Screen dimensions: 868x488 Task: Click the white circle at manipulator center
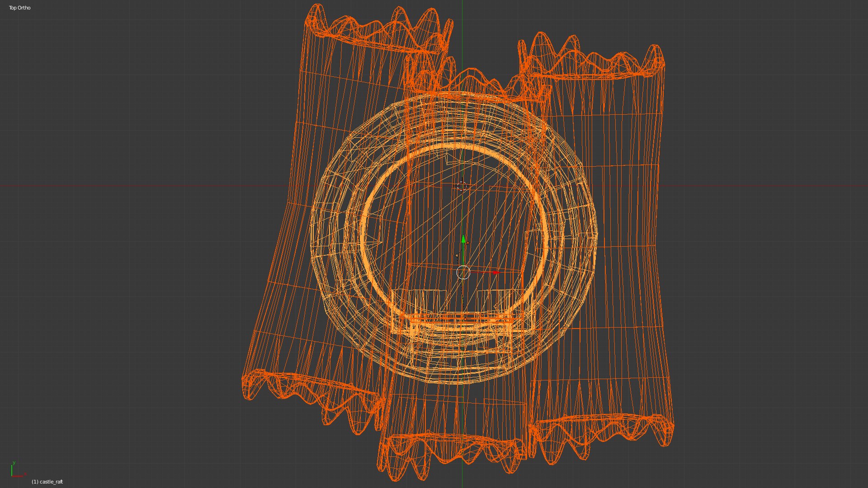click(x=463, y=272)
